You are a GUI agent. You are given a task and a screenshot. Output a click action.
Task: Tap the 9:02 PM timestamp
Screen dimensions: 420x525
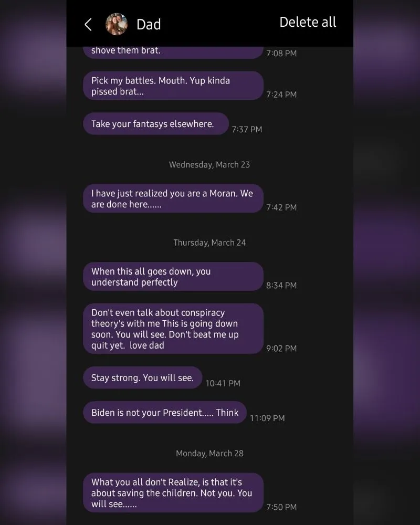point(281,349)
